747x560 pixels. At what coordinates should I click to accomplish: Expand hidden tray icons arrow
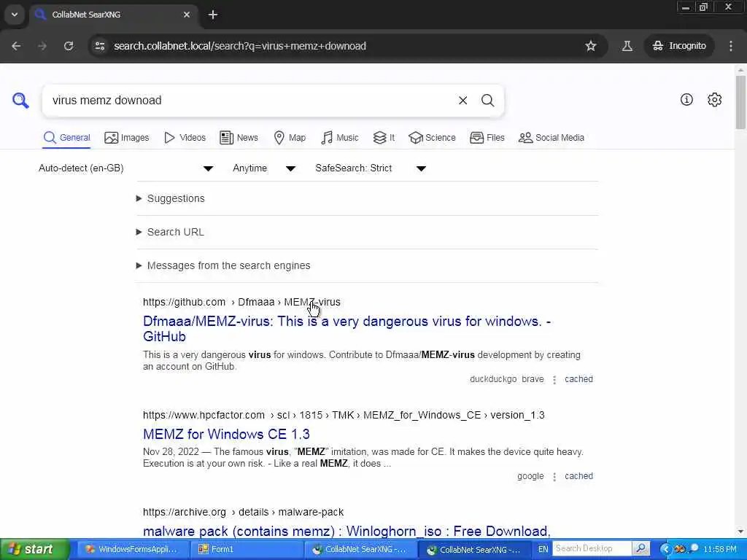[665, 549]
